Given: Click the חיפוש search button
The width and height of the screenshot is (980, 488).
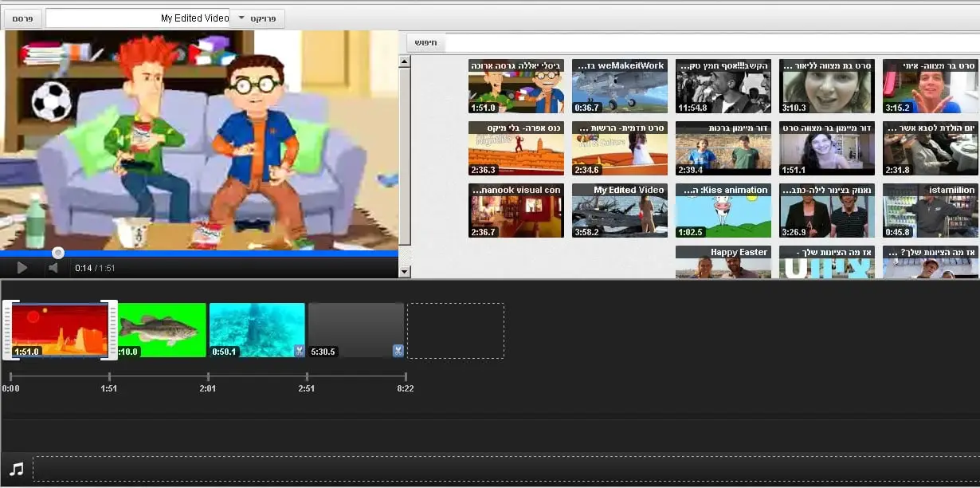Looking at the screenshot, I should 426,43.
